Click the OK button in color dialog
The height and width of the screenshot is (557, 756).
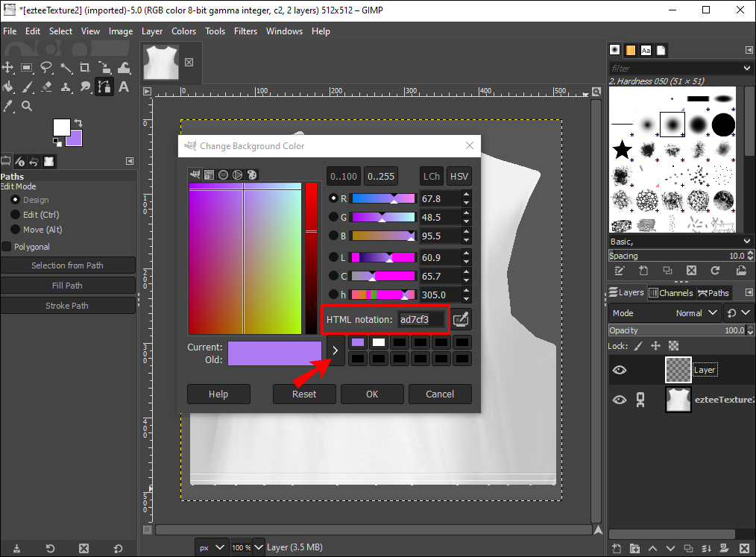click(372, 394)
